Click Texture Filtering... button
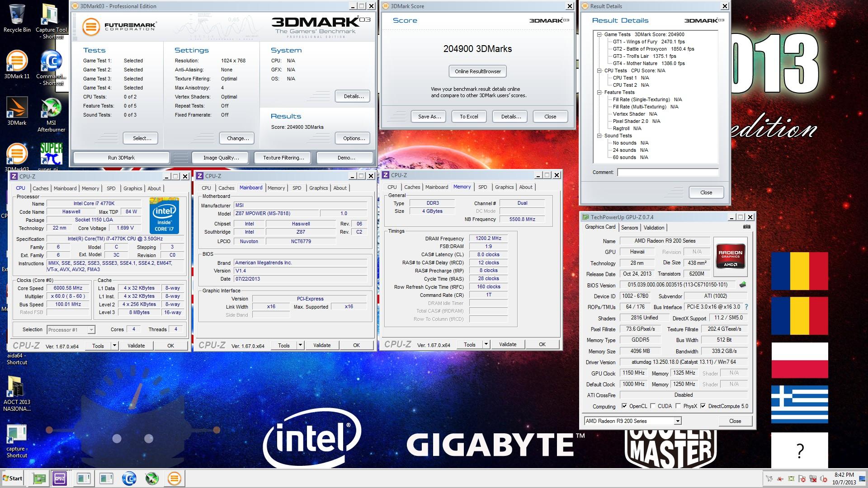This screenshot has width=868, height=488. point(283,158)
